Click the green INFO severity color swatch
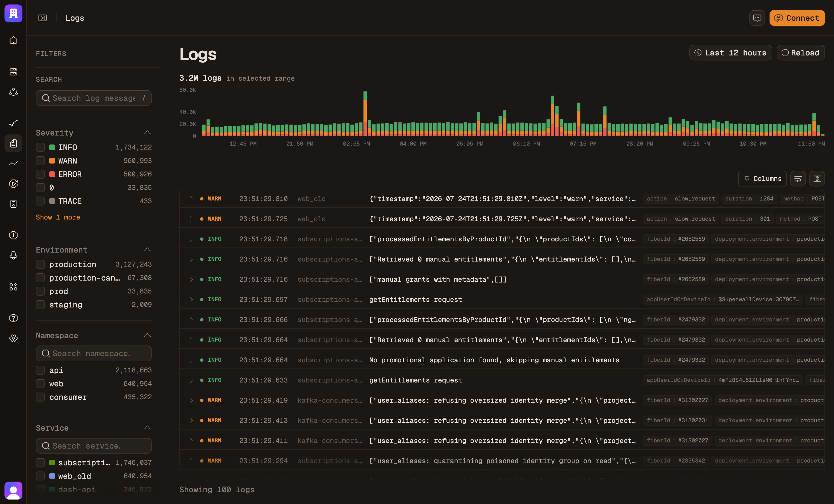834x504 pixels. point(52,147)
